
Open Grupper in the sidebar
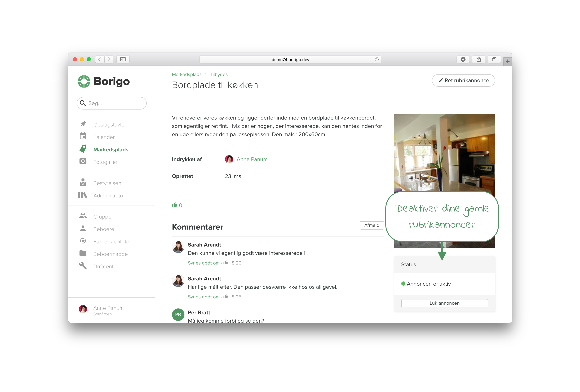click(x=103, y=217)
